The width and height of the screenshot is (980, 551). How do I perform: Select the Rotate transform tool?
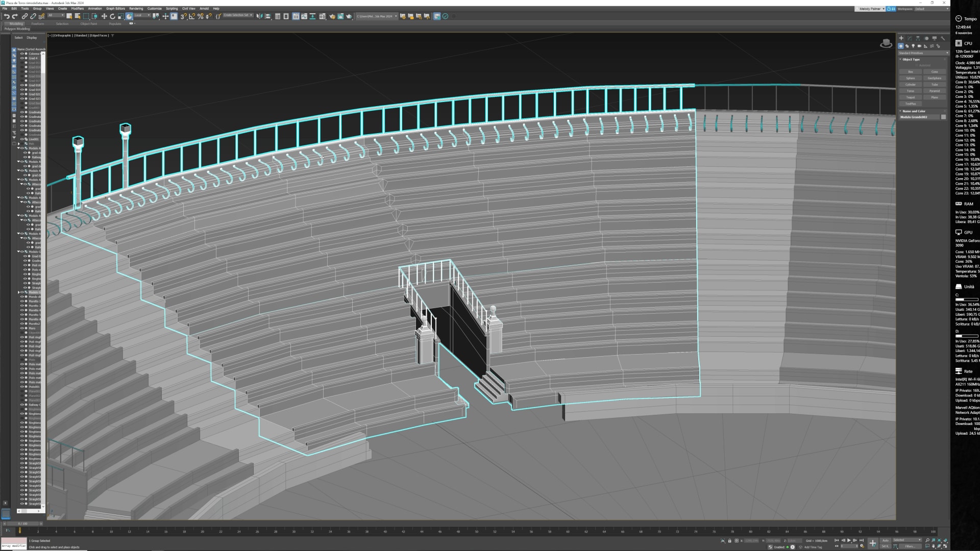(x=112, y=16)
